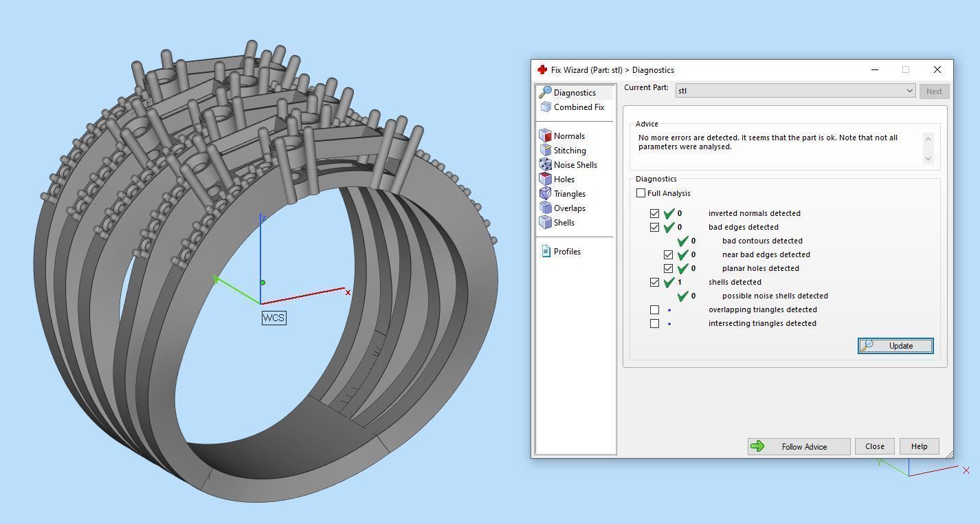The height and width of the screenshot is (524, 980).
Task: Click the red cross Fix Wizard title icon
Action: click(542, 70)
